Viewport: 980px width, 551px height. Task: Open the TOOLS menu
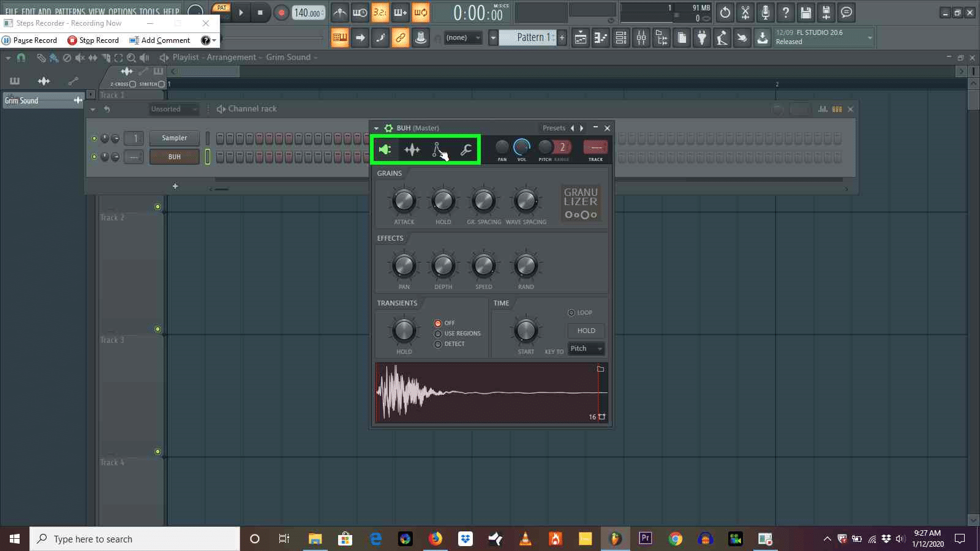pos(149,12)
